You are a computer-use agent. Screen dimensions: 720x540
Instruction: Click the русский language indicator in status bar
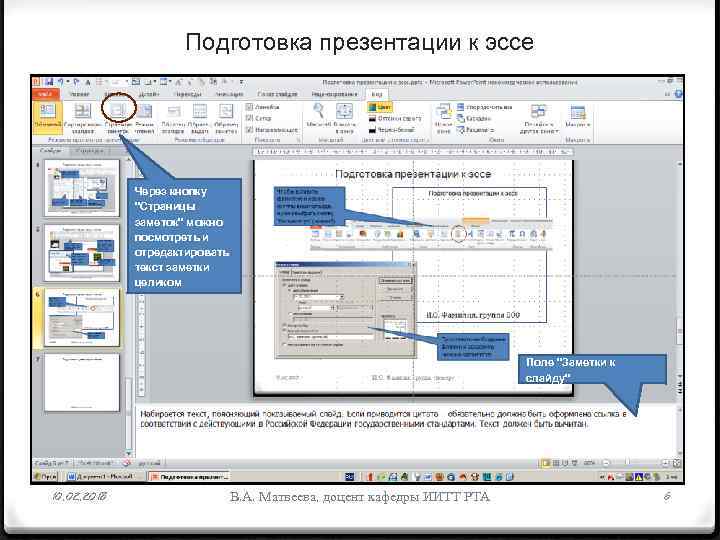(150, 463)
